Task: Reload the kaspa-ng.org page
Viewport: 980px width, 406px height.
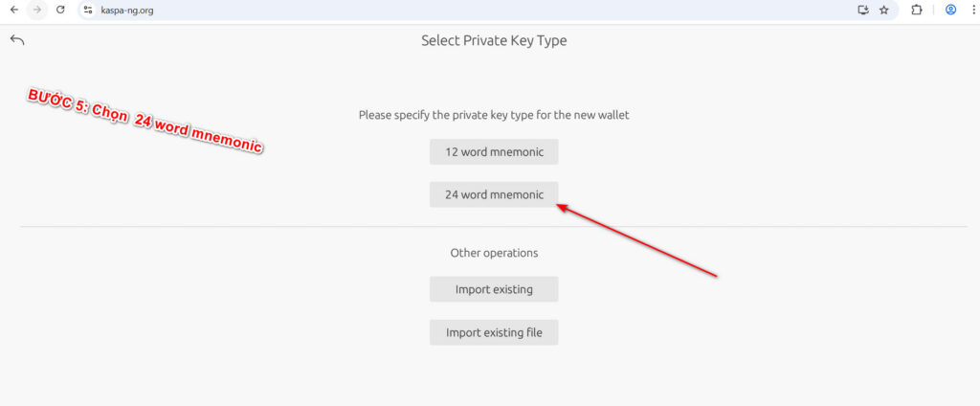Action: (x=60, y=10)
